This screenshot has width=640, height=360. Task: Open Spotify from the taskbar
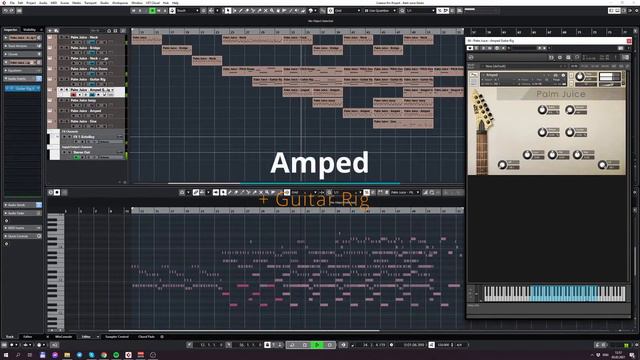[116, 355]
